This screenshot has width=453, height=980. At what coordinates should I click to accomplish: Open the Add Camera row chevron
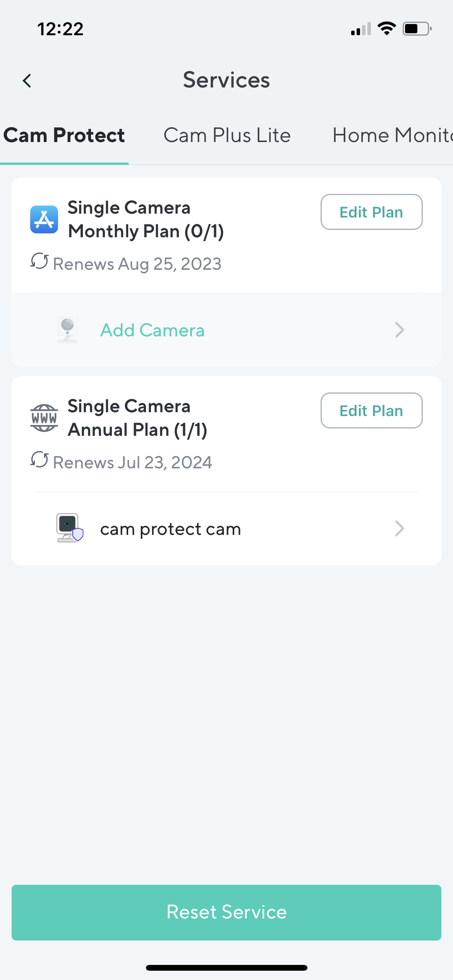point(399,330)
